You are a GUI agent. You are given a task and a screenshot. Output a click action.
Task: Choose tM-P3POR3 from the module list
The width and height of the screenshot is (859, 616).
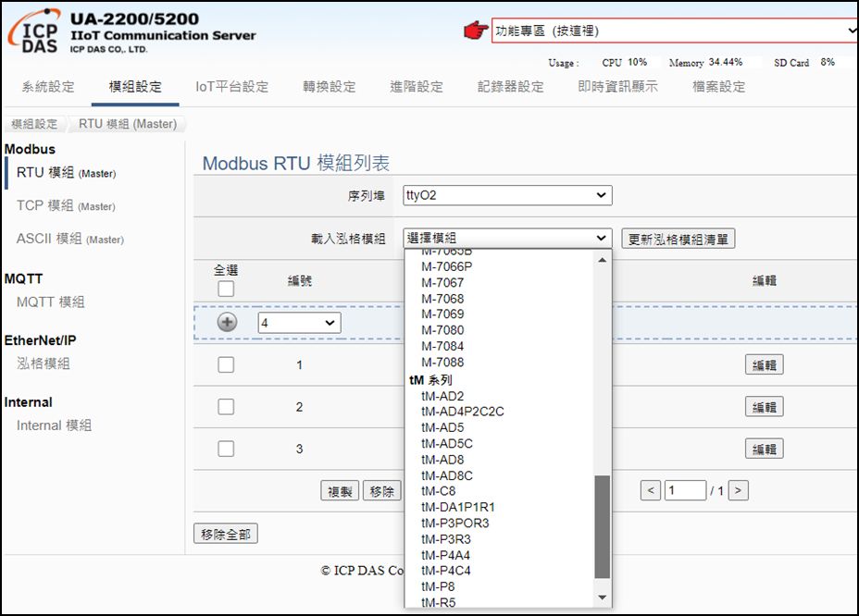tap(500, 523)
